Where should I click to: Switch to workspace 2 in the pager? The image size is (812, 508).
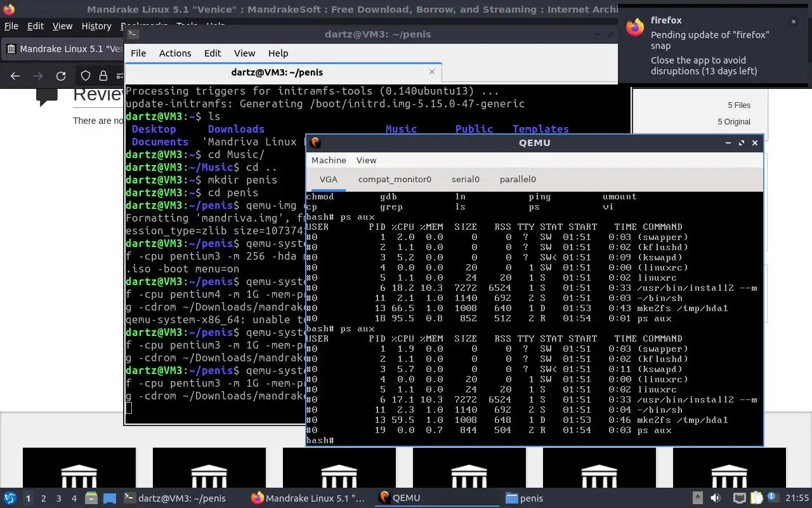coord(44,498)
